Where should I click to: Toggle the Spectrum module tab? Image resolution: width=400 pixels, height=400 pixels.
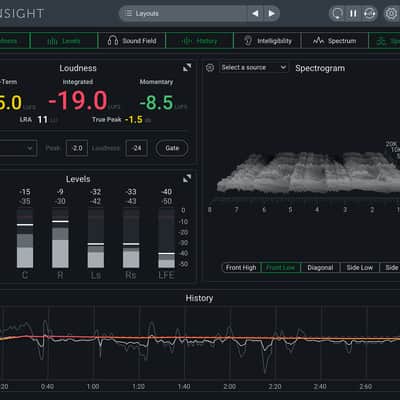click(x=335, y=41)
